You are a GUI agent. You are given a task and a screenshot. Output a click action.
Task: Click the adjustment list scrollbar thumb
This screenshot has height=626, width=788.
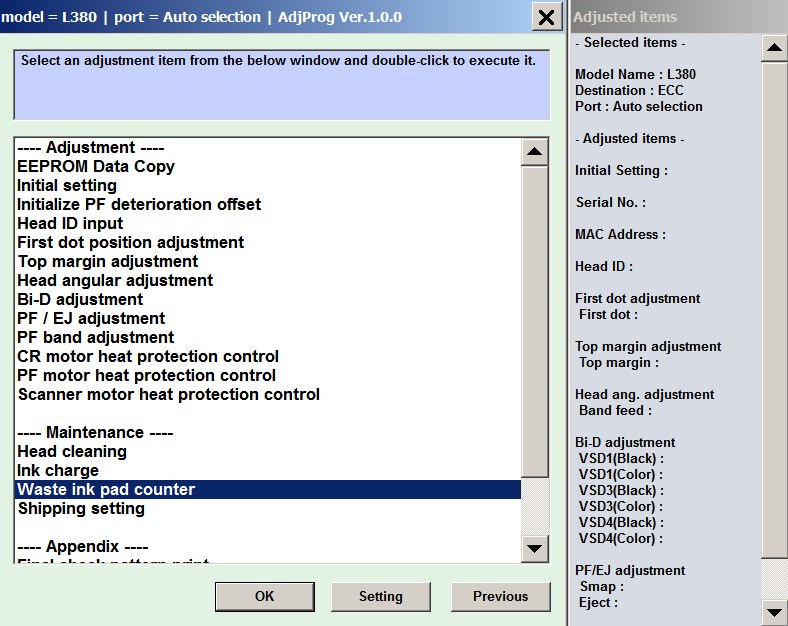tap(535, 322)
